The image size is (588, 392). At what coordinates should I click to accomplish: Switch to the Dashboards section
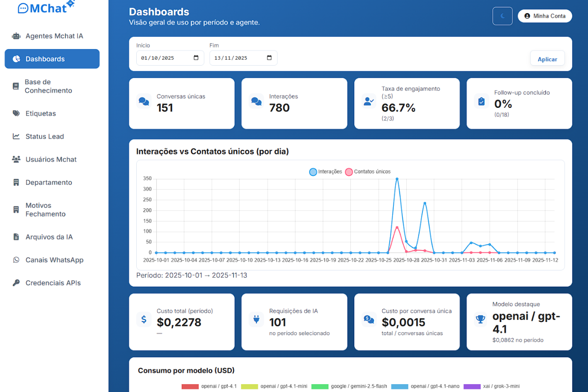point(45,59)
